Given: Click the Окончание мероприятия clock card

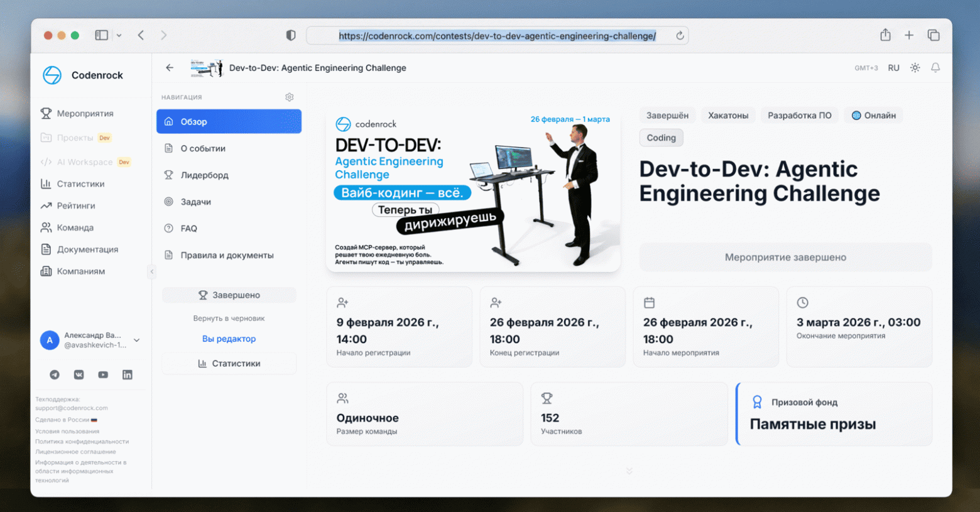Looking at the screenshot, I should (x=859, y=327).
